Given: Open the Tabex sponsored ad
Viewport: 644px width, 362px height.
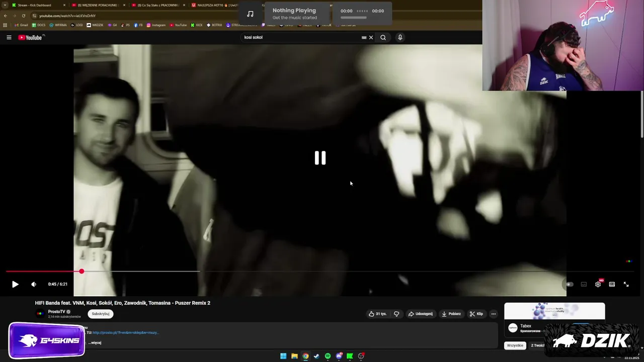Looking at the screenshot, I should [554, 319].
